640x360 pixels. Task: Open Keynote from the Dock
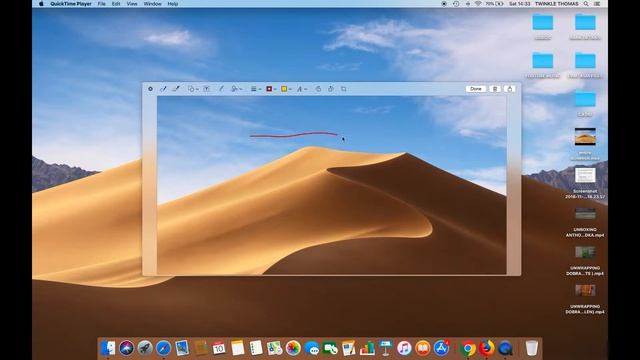[385, 348]
